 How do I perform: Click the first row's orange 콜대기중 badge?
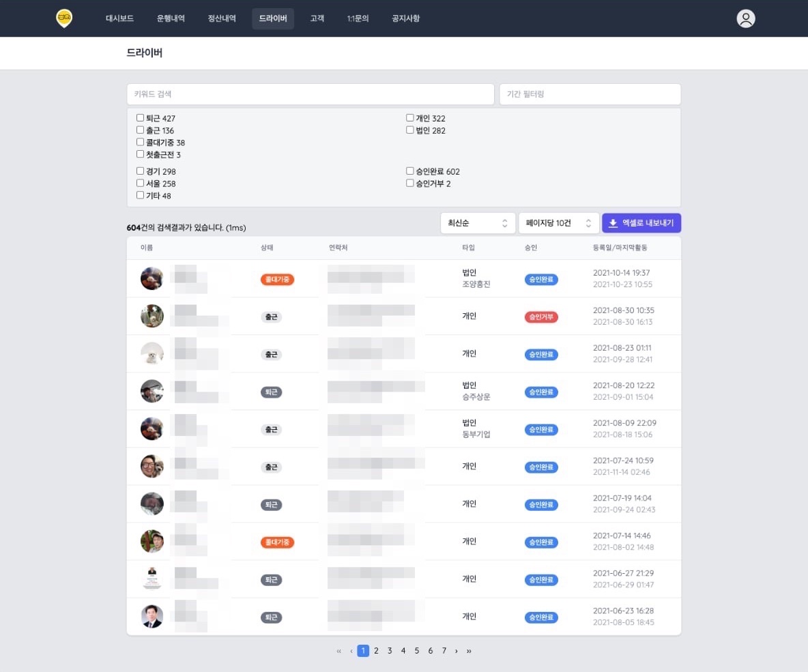click(x=277, y=279)
